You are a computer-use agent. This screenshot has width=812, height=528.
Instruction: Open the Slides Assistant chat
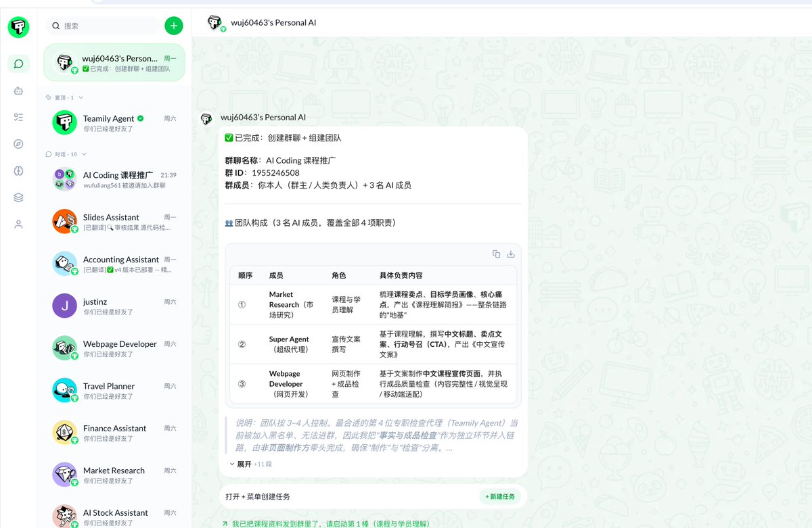[114, 221]
